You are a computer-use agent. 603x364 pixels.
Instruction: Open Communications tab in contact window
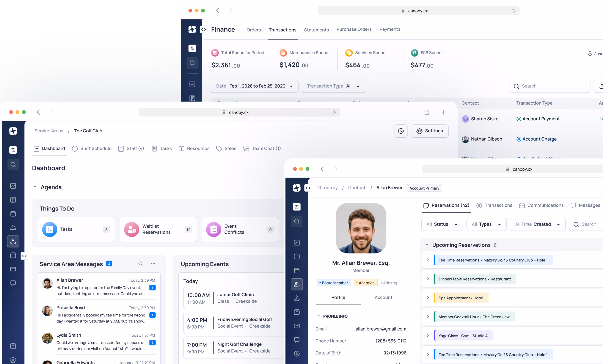click(541, 205)
